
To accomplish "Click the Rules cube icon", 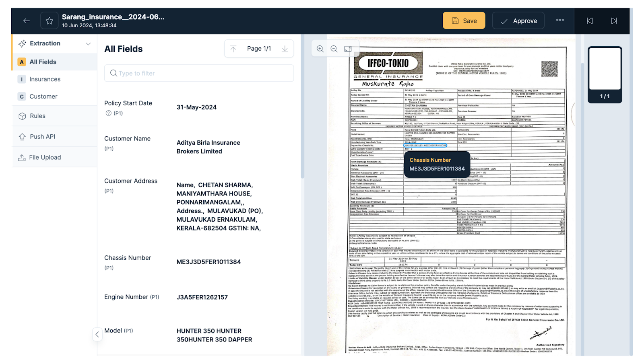I will pyautogui.click(x=22, y=116).
